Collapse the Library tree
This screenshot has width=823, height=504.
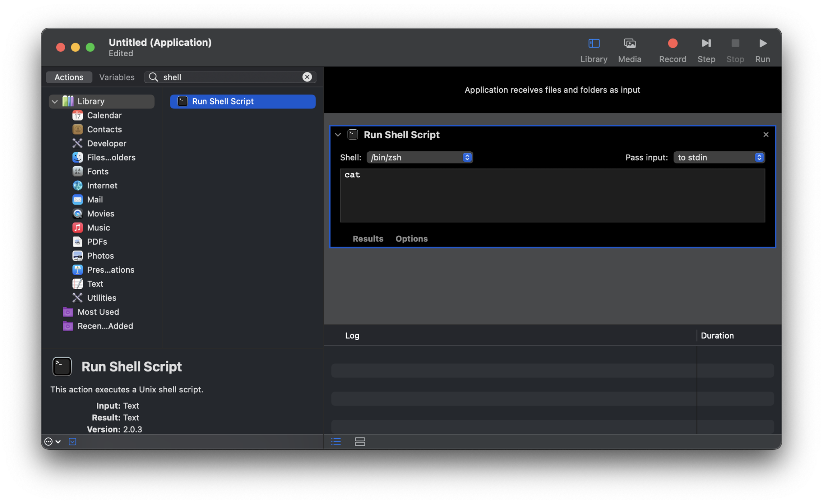55,102
